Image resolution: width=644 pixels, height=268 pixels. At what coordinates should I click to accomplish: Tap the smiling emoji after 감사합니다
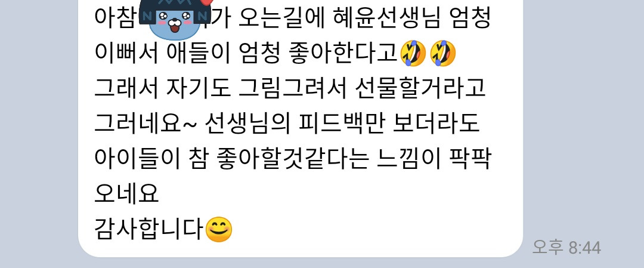click(218, 229)
